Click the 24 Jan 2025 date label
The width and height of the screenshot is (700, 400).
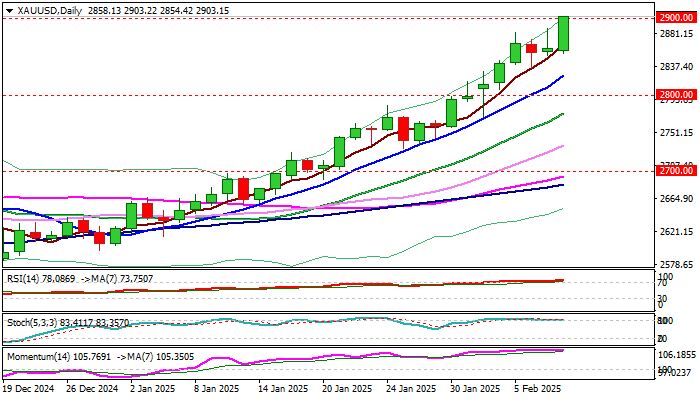pyautogui.click(x=411, y=388)
